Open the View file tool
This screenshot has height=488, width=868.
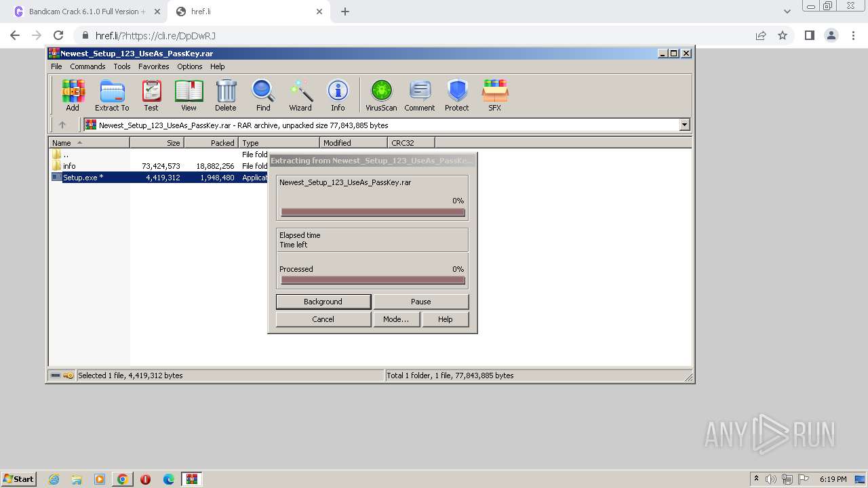tap(189, 96)
